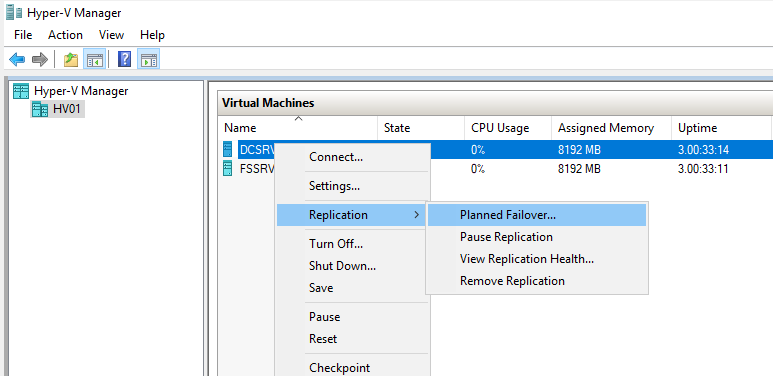Choose Pause from the context menu

(x=353, y=317)
